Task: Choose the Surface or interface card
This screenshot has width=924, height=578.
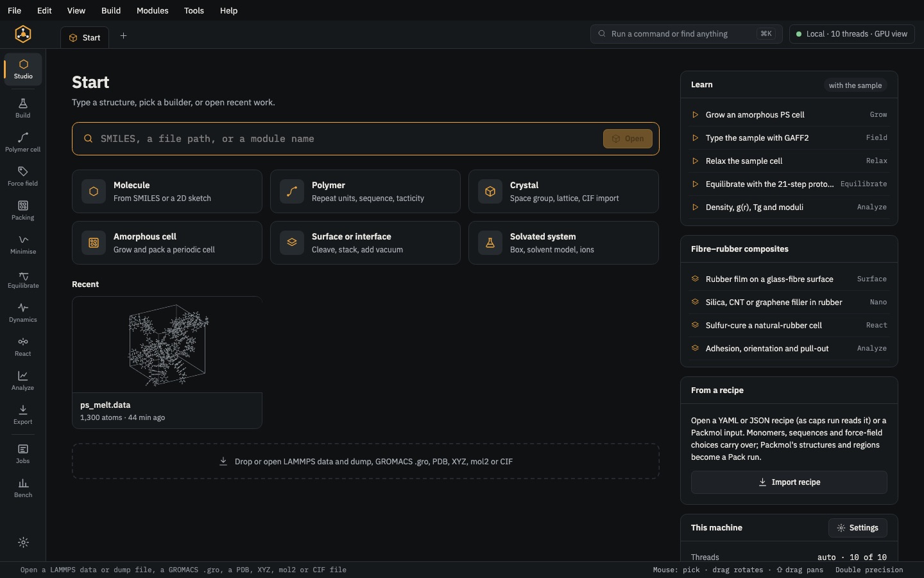Action: [x=365, y=243]
